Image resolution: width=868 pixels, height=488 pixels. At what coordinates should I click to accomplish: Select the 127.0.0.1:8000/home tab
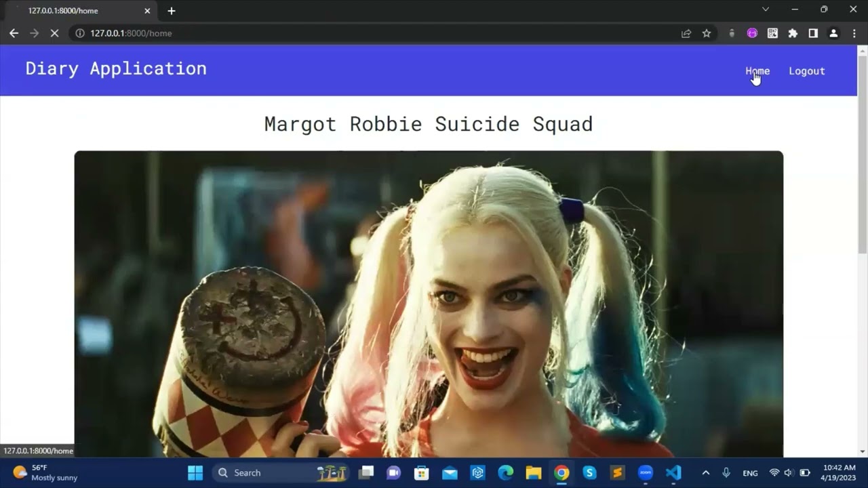pos(81,11)
